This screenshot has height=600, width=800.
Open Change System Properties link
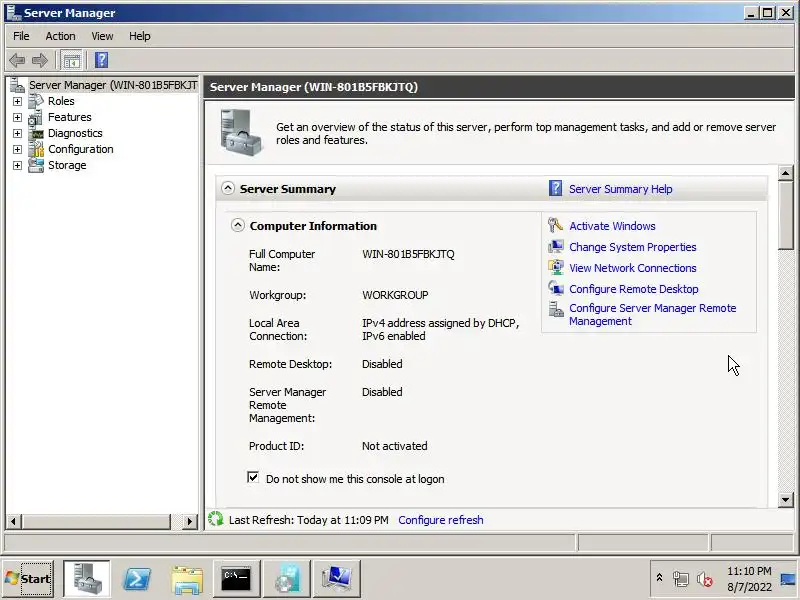pos(633,247)
